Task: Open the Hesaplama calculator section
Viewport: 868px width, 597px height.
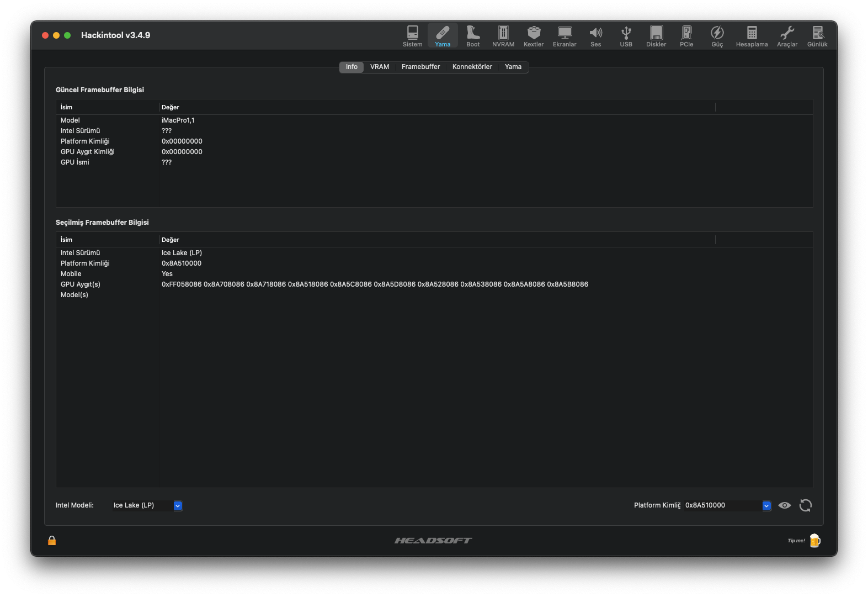Action: [x=752, y=36]
